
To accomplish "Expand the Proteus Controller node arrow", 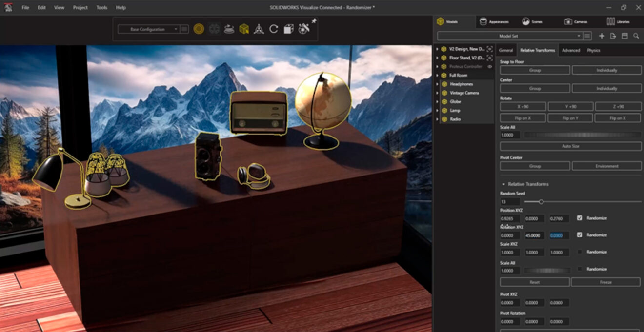I will coord(437,66).
